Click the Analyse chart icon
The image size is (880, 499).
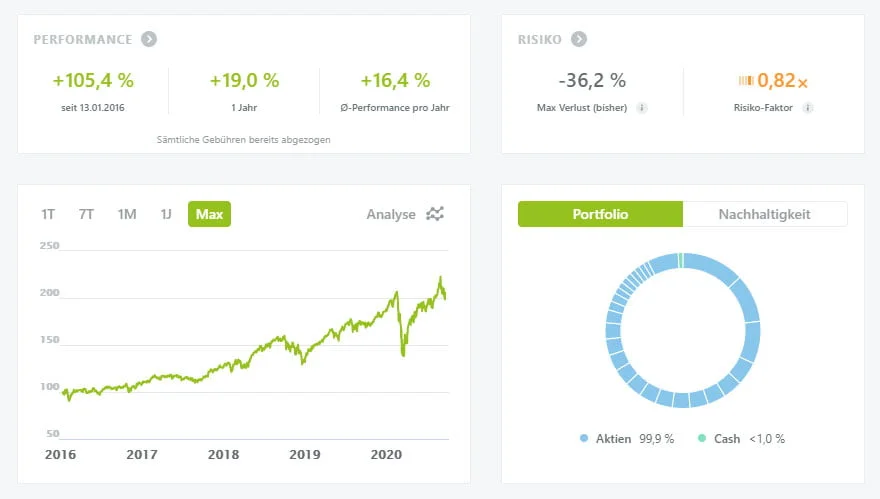[x=435, y=214]
